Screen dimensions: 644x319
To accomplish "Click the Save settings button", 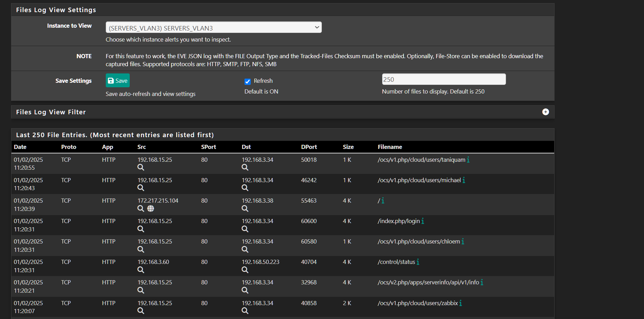I will coord(118,80).
